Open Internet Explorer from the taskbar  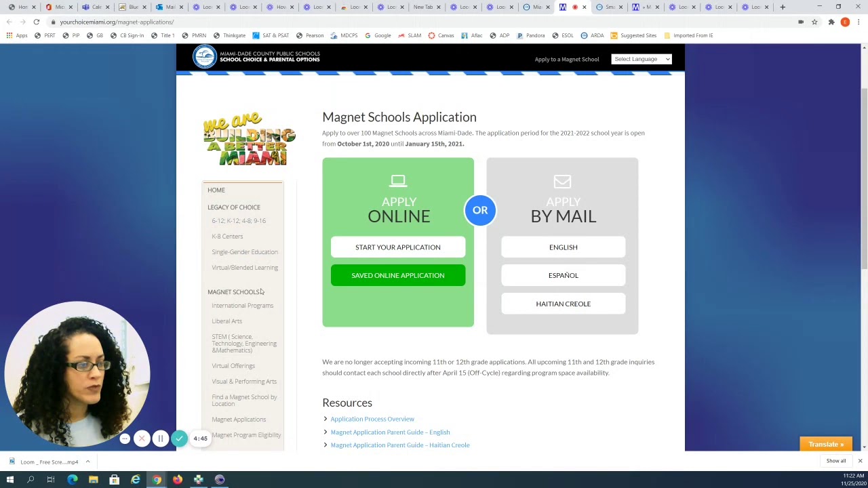click(x=136, y=480)
